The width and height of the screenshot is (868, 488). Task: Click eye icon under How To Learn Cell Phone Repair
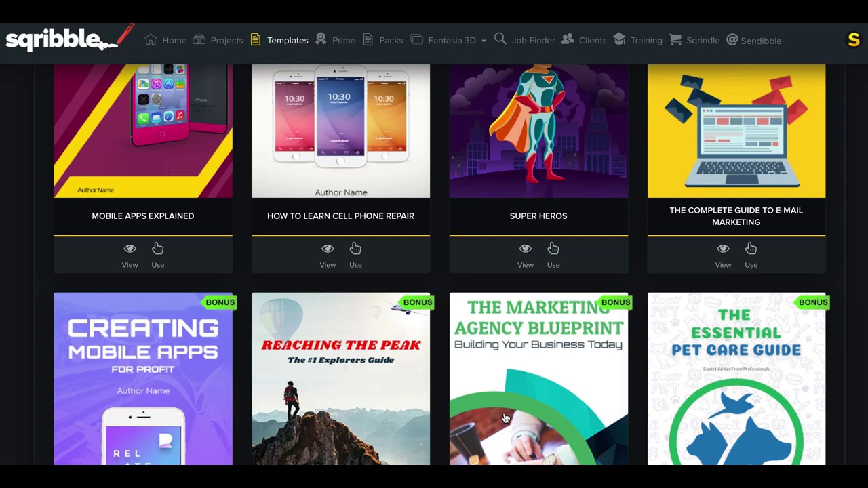328,249
